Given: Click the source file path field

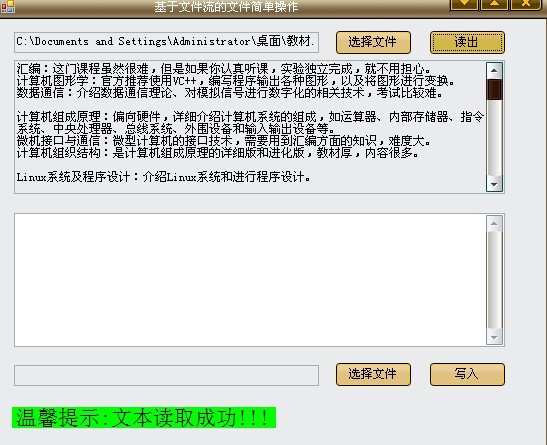Looking at the screenshot, I should [x=166, y=42].
